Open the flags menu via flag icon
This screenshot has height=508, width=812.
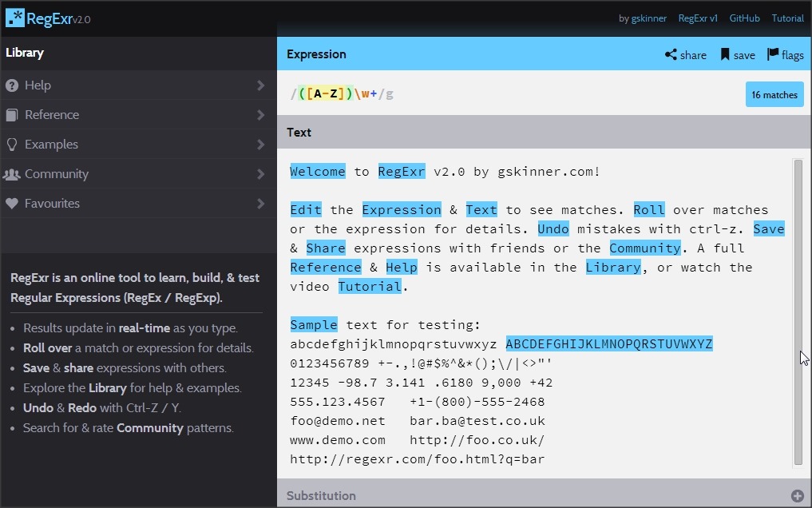pos(773,54)
